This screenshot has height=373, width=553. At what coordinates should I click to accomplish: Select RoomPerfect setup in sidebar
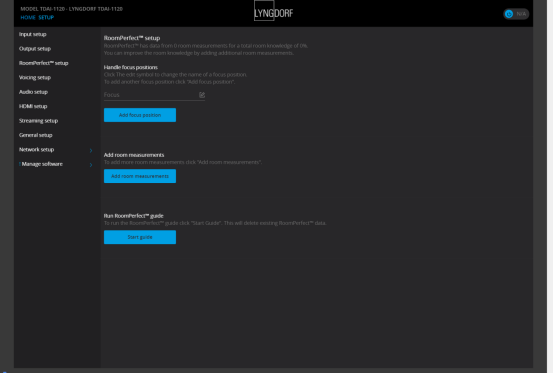coord(43,63)
